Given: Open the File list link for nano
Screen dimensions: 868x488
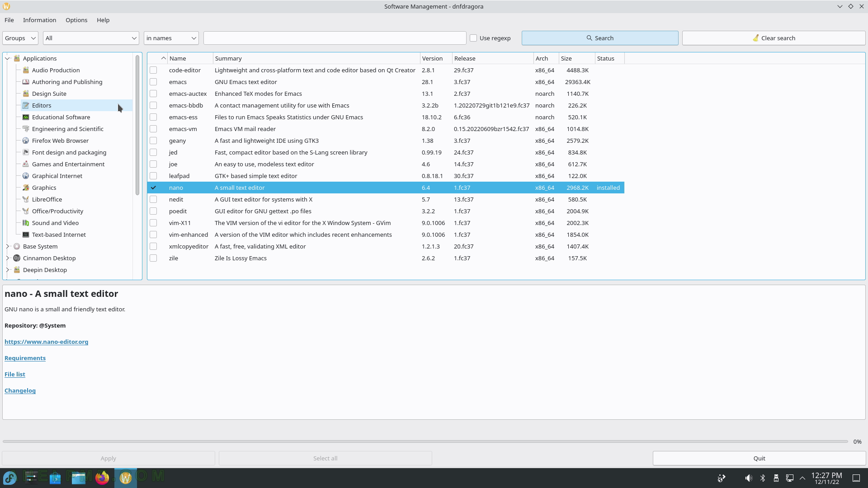Looking at the screenshot, I should 15,374.
